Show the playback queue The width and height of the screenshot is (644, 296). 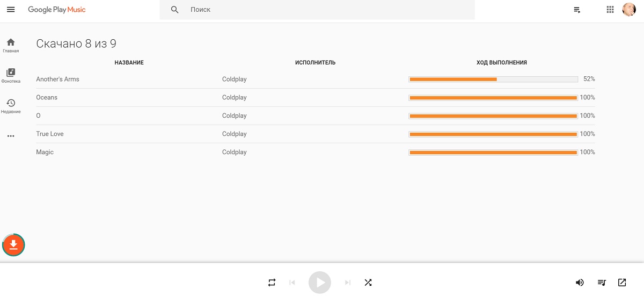[x=602, y=283]
